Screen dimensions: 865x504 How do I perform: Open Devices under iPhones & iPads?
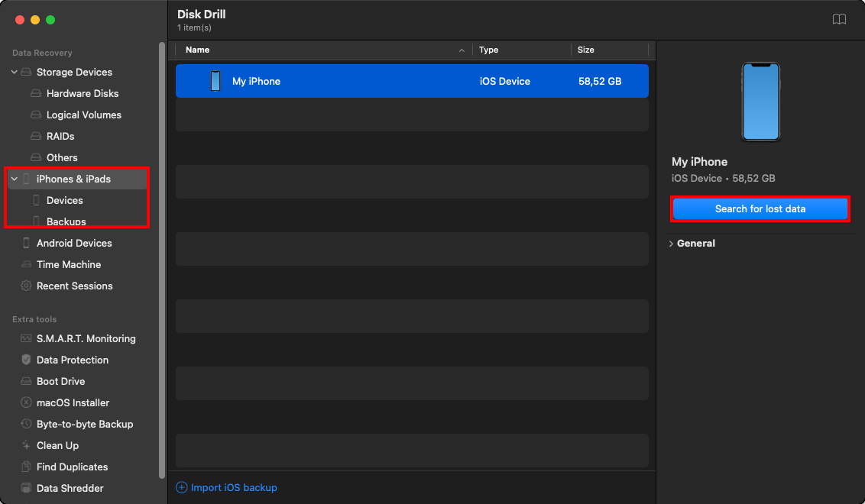click(x=64, y=201)
